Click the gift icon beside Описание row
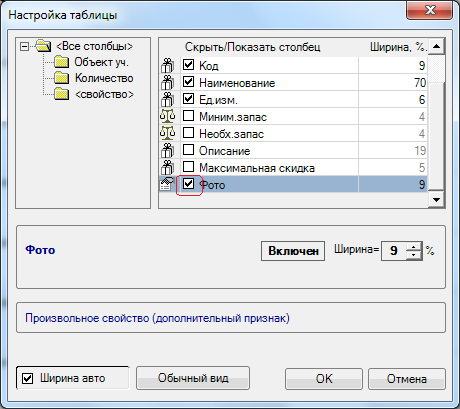Viewport: 460px width, 409px height. point(167,150)
